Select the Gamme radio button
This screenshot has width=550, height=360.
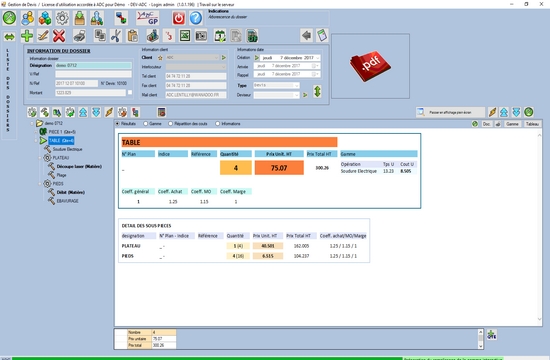(146, 124)
